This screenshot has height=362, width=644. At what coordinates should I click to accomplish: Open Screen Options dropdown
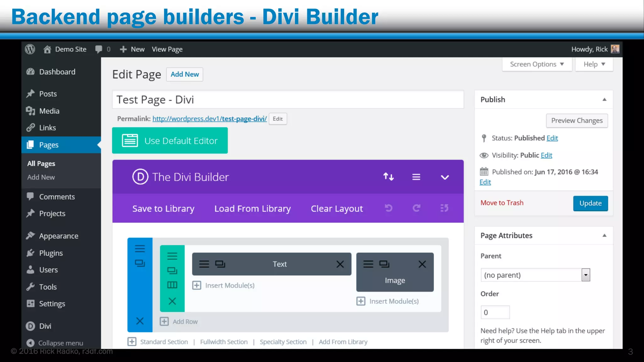[x=537, y=64]
